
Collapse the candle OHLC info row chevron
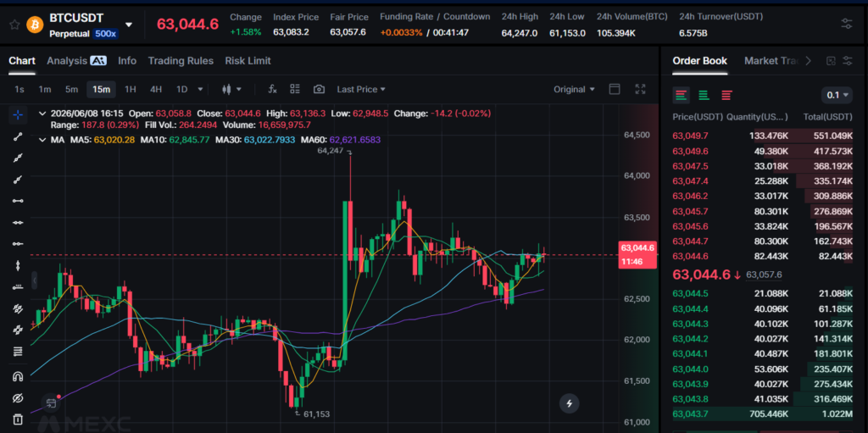click(x=42, y=114)
